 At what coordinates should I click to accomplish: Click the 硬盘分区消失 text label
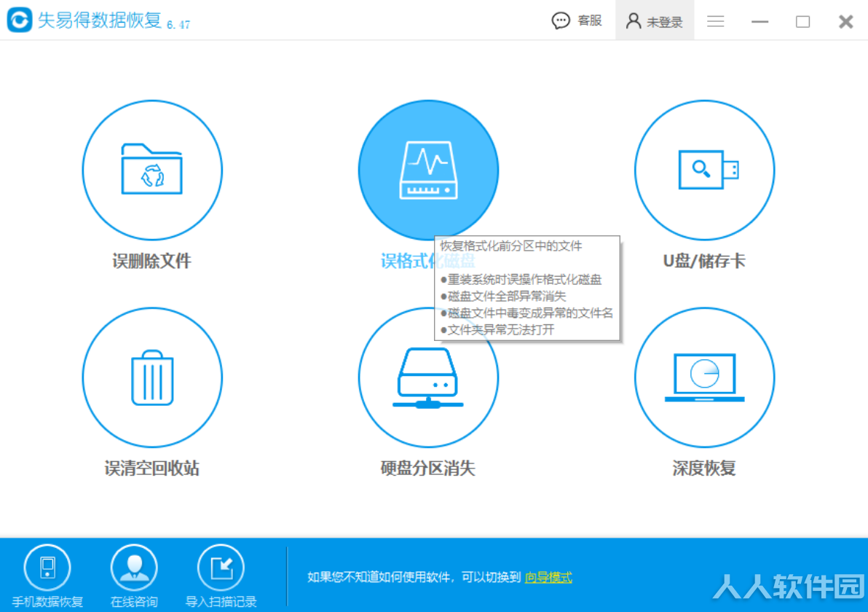[428, 468]
